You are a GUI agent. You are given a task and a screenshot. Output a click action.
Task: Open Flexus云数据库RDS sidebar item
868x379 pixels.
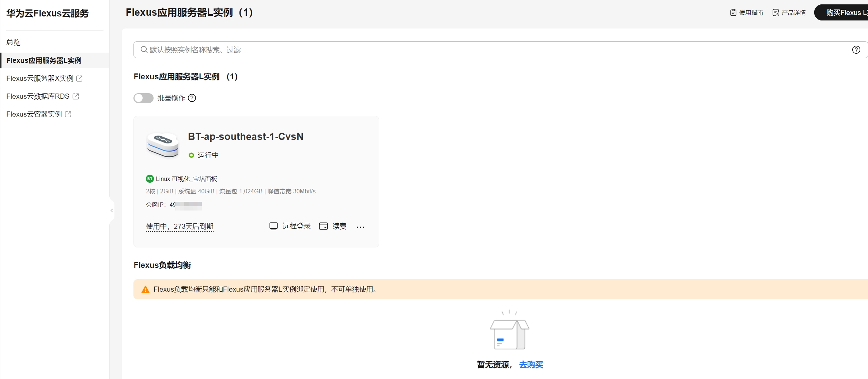[x=38, y=96]
